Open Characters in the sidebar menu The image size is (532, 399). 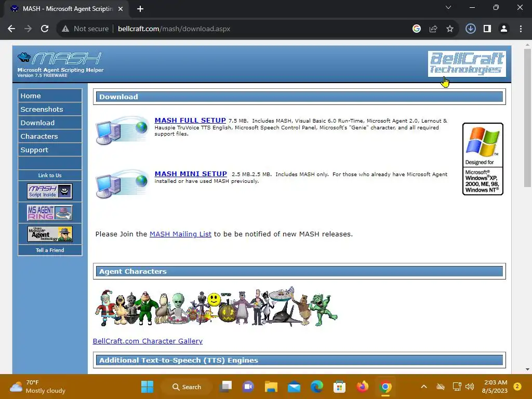click(x=50, y=137)
